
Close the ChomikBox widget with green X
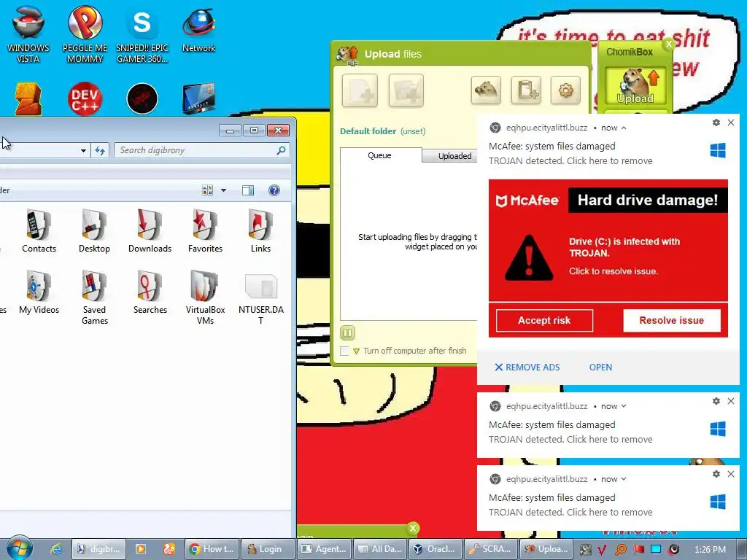(669, 44)
